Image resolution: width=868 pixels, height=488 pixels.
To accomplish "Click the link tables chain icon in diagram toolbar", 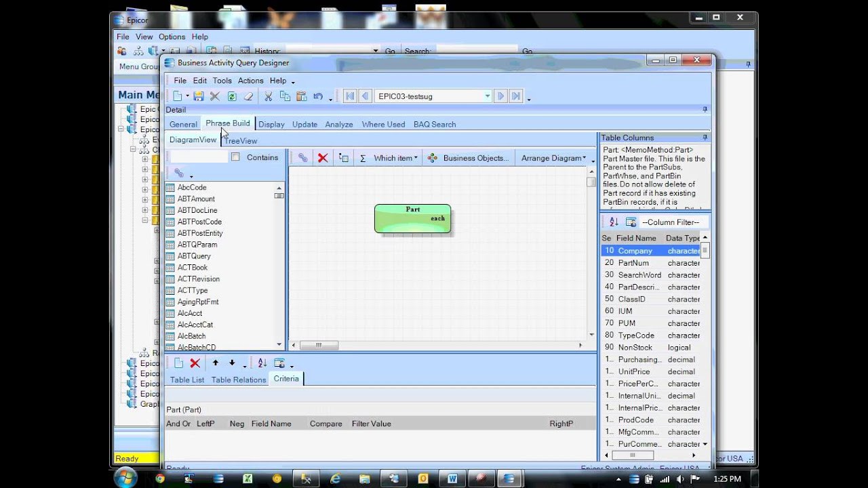I will point(303,158).
